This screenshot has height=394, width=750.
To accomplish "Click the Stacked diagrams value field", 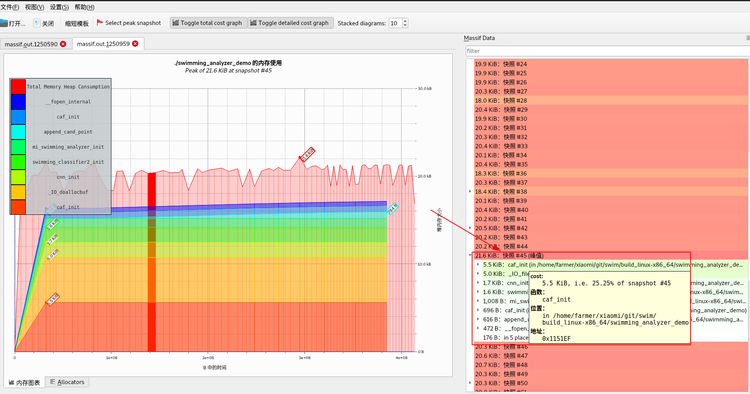I will point(395,23).
